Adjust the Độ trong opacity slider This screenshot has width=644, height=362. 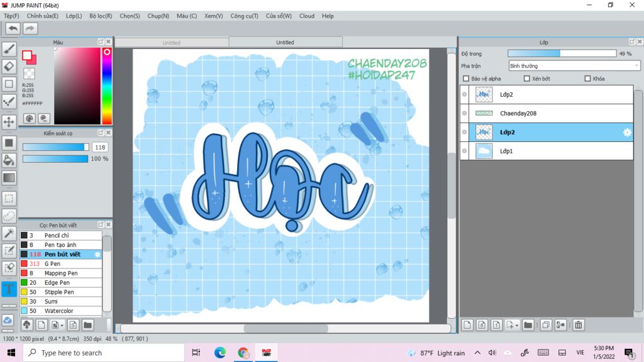[x=562, y=53]
